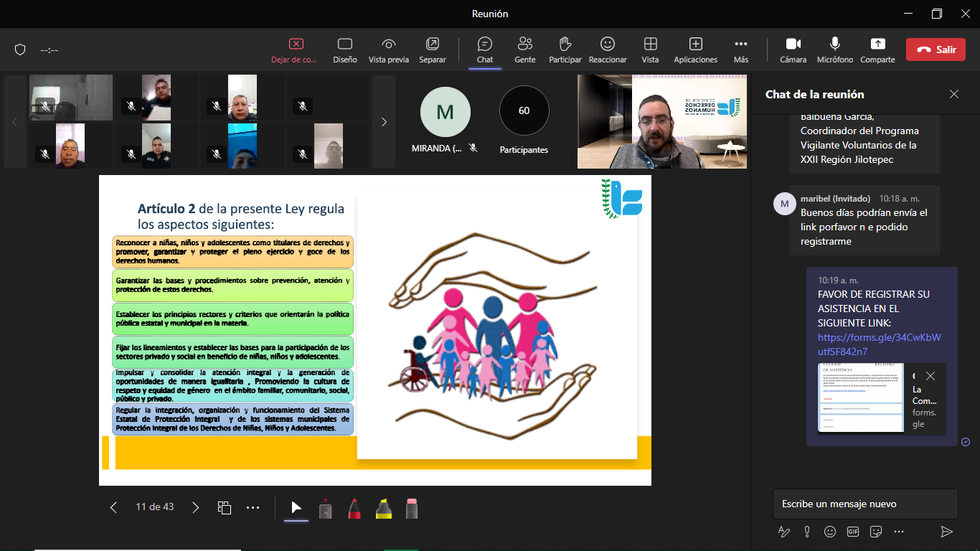Pick the pink eraser tool
The image size is (980, 551).
point(412,508)
